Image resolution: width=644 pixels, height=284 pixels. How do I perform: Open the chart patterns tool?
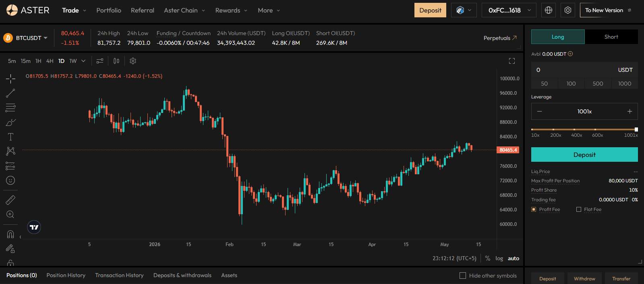pyautogui.click(x=10, y=151)
